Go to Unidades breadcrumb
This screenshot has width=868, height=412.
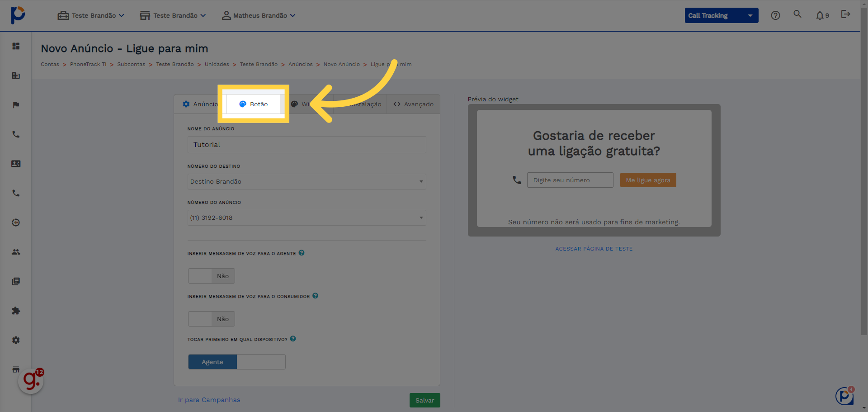[x=217, y=64]
